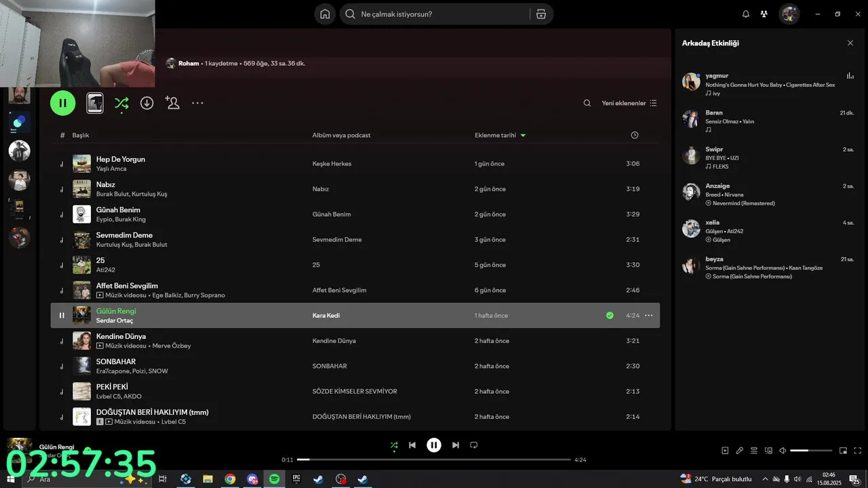Open the Browse icon in the search bar
The image size is (868, 488).
pyautogui.click(x=540, y=14)
